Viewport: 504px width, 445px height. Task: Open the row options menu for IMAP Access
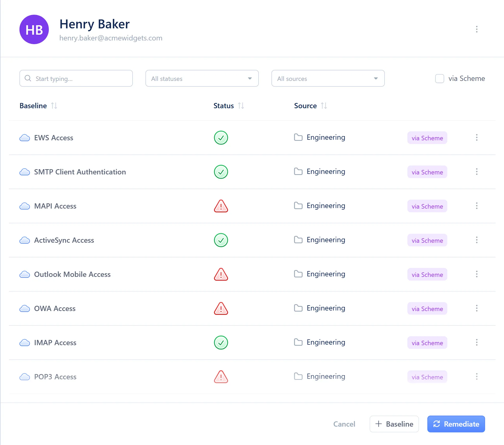coord(477,343)
